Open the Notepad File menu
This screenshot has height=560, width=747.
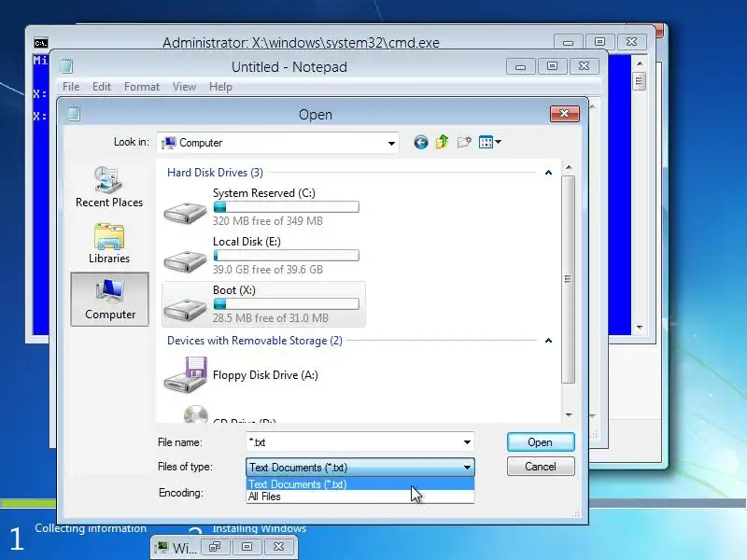(x=71, y=87)
